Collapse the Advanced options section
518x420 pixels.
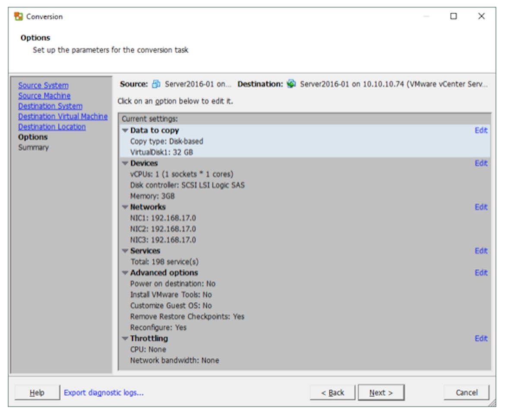[125, 273]
